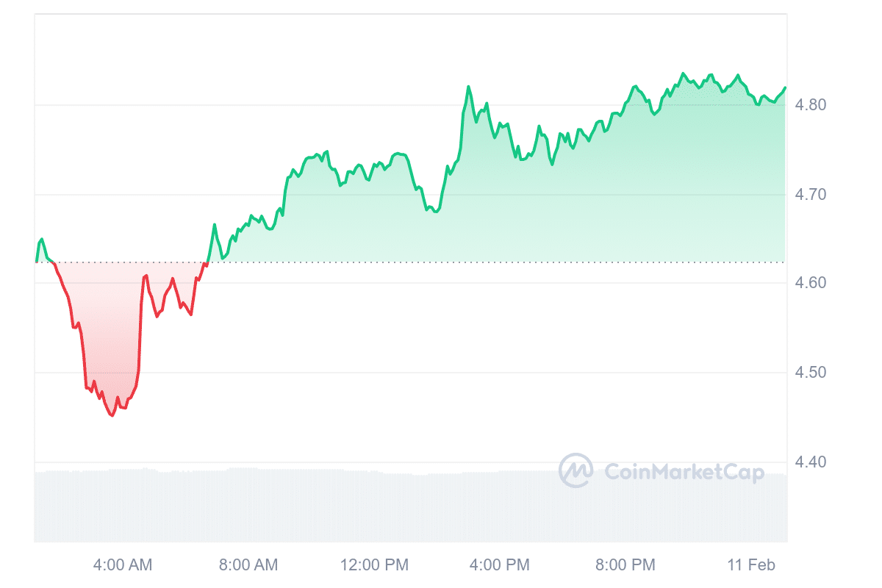
Task: Click the 4.50 price axis label
Action: click(x=811, y=373)
